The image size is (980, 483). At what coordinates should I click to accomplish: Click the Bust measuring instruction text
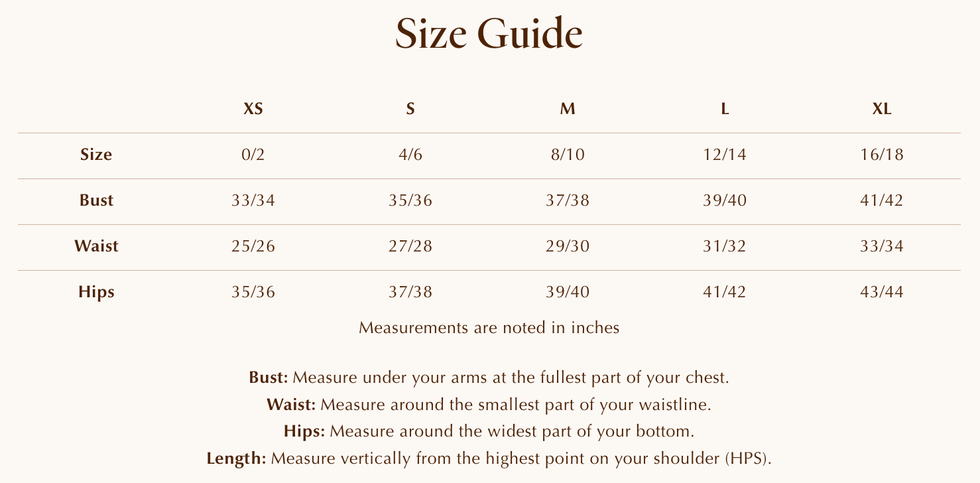[489, 378]
